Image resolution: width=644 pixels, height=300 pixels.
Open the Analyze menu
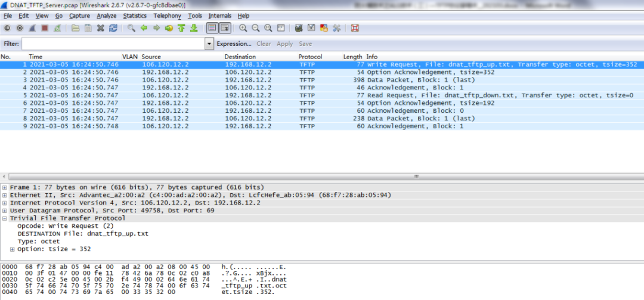106,16
